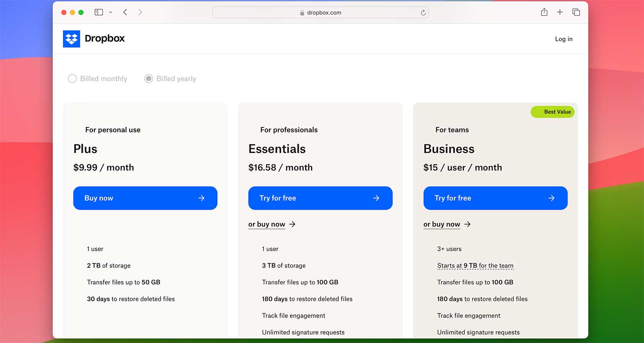This screenshot has width=644, height=343.
Task: Click the Best Value badge on Business plan
Action: tap(553, 111)
